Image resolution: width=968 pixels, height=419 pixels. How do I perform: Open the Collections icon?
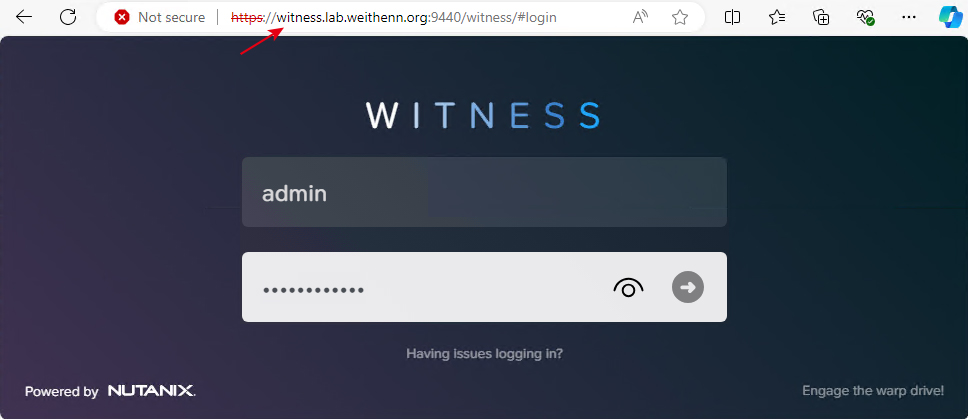pyautogui.click(x=821, y=17)
